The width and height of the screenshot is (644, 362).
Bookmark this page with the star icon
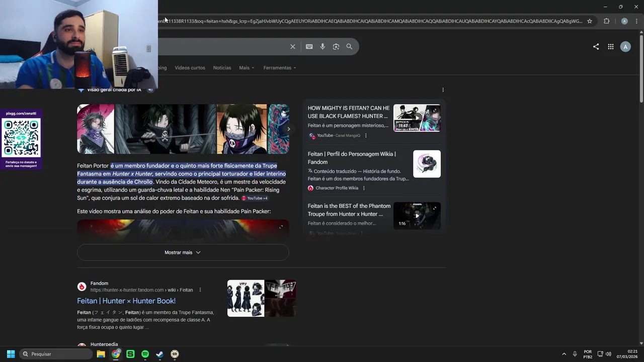point(590,21)
